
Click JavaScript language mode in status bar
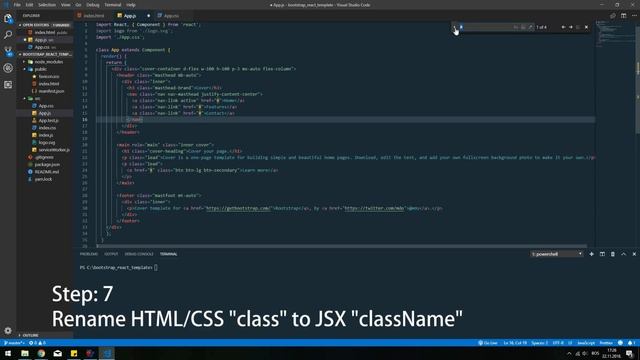[586, 343]
